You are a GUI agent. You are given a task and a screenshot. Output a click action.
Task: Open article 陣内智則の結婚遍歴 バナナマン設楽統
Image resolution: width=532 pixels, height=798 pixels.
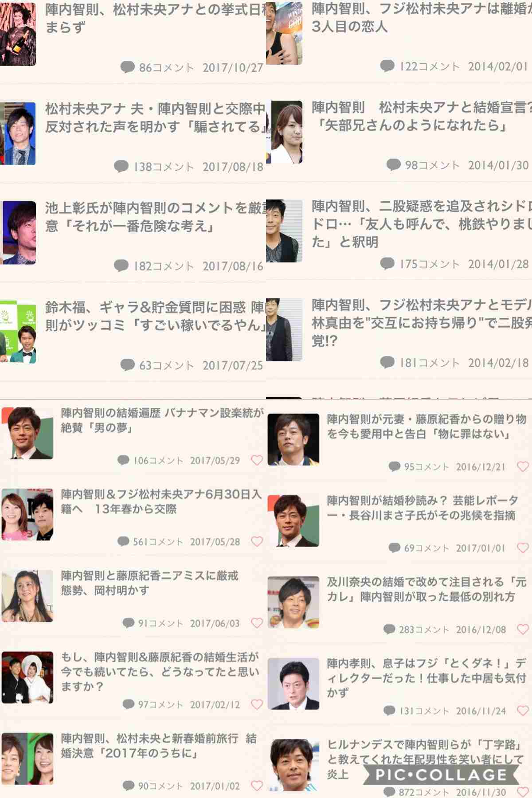(162, 420)
